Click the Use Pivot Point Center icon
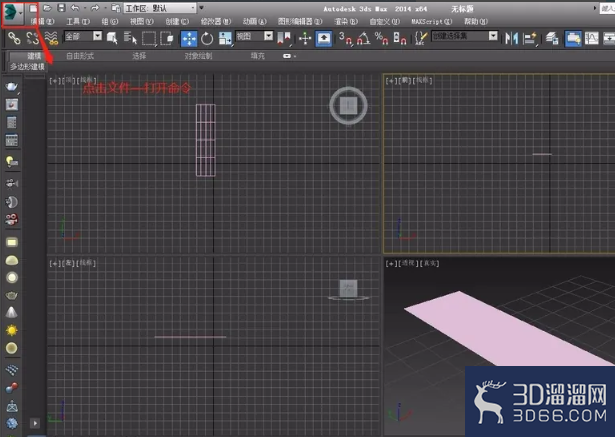The width and height of the screenshot is (615, 437). click(x=284, y=38)
